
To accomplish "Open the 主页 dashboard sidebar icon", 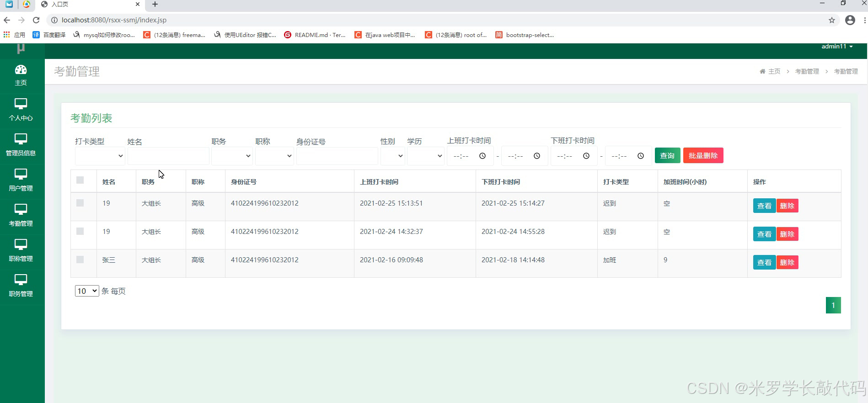I will [x=21, y=75].
